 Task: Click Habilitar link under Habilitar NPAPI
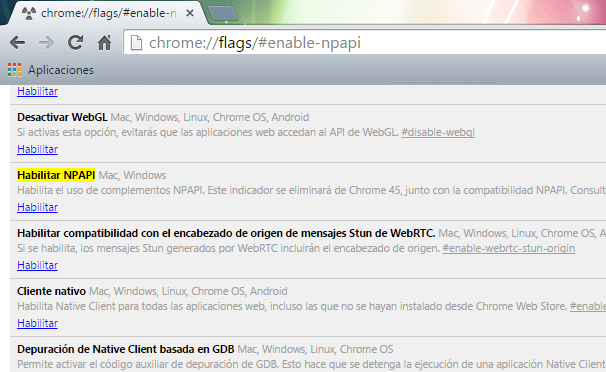37,207
